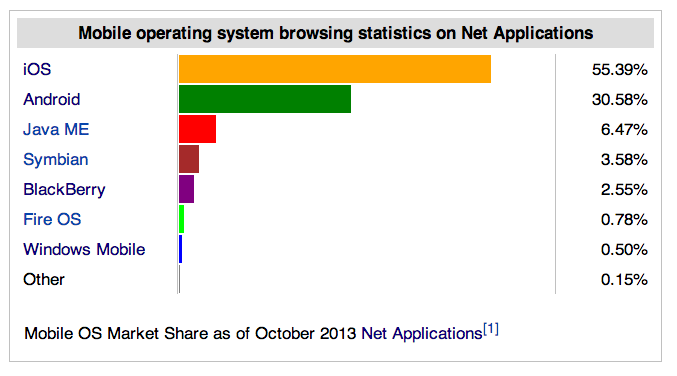Open the iOS link
Screen dimensions: 677x376
point(37,70)
